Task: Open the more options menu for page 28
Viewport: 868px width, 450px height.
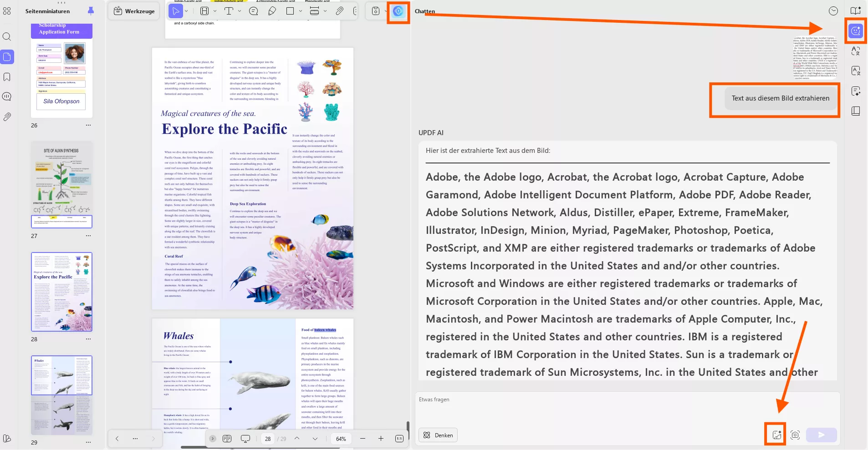Action: tap(88, 339)
